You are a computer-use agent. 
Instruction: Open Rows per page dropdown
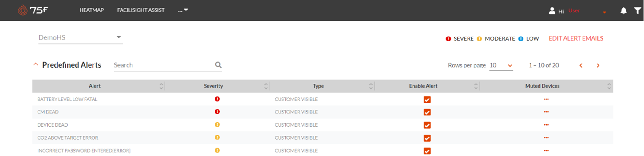tap(501, 65)
